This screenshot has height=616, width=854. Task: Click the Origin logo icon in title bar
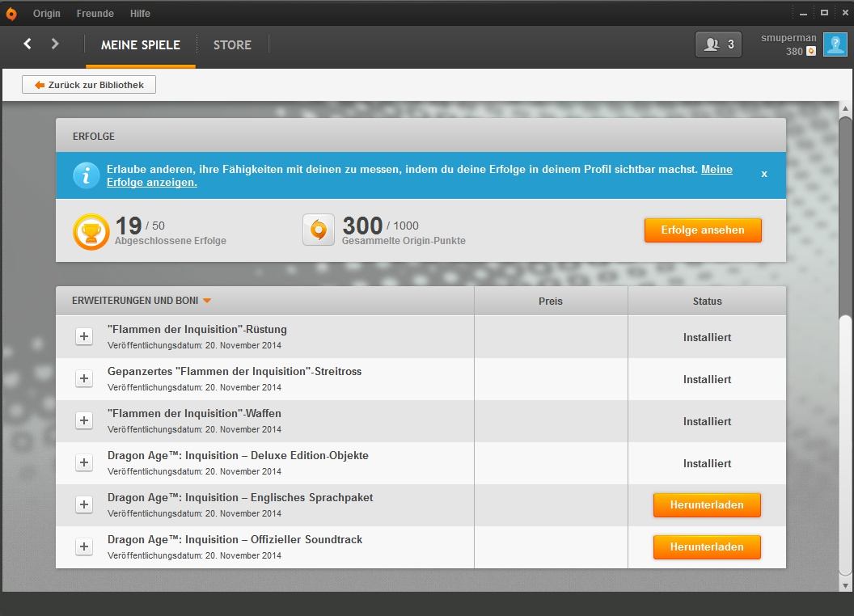[x=11, y=14]
